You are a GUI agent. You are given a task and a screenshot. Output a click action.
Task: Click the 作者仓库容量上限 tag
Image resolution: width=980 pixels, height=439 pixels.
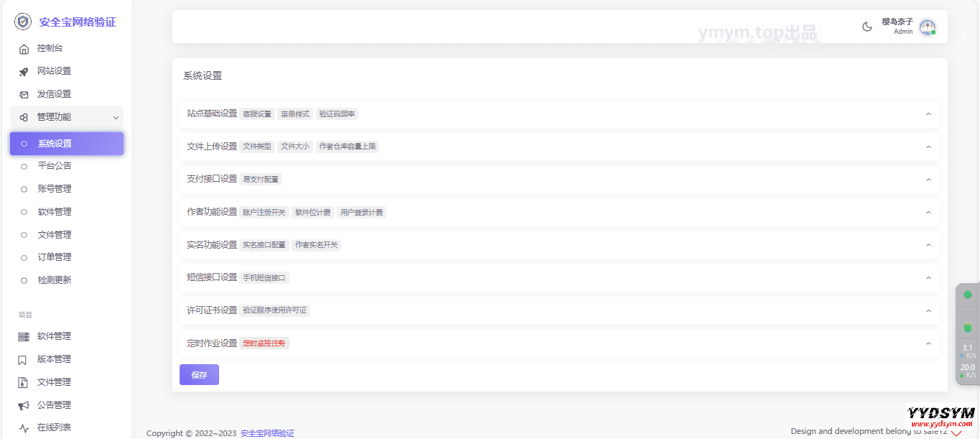point(347,147)
